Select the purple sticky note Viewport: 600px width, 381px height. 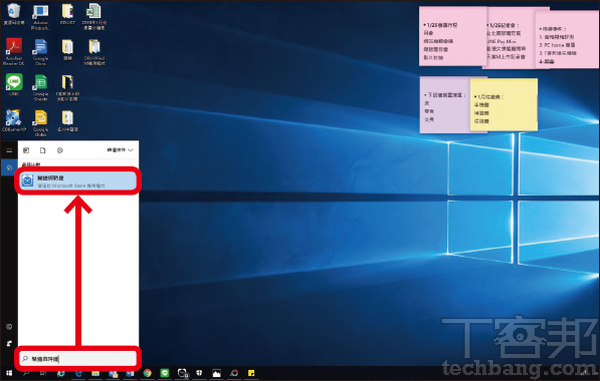pyautogui.click(x=445, y=105)
